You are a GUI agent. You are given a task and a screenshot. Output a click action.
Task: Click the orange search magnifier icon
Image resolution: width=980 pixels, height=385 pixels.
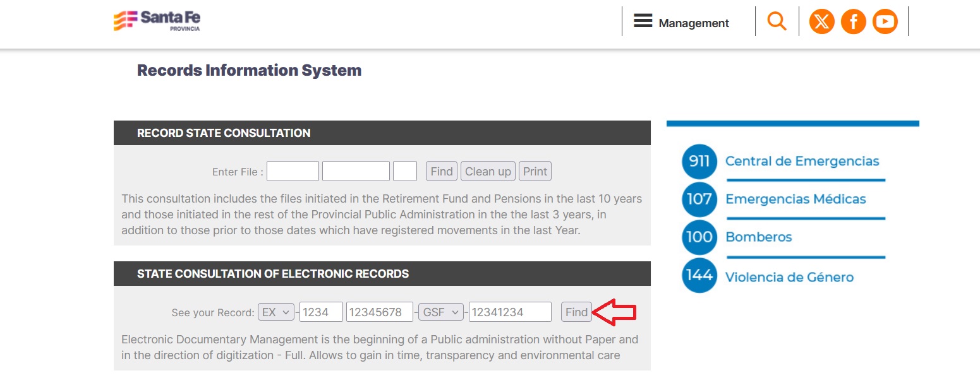pyautogui.click(x=777, y=21)
